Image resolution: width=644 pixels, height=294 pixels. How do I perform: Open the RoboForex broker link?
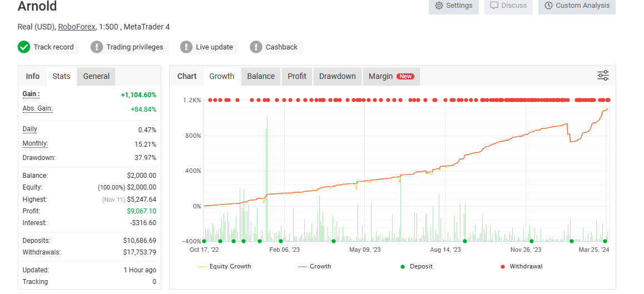77,27
